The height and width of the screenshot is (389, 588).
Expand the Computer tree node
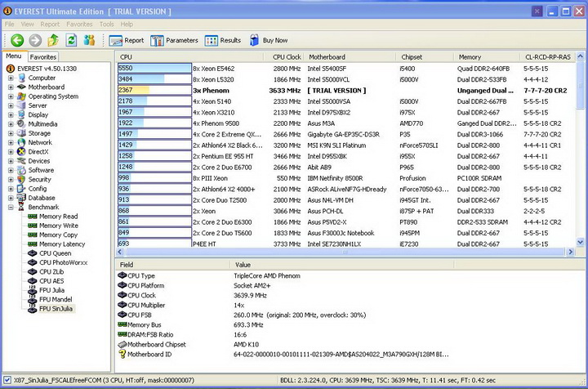pyautogui.click(x=11, y=78)
